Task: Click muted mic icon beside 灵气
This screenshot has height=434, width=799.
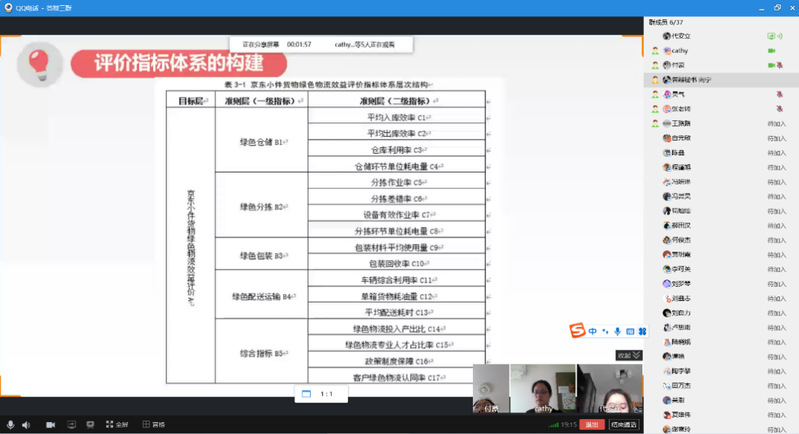Action: click(x=777, y=93)
